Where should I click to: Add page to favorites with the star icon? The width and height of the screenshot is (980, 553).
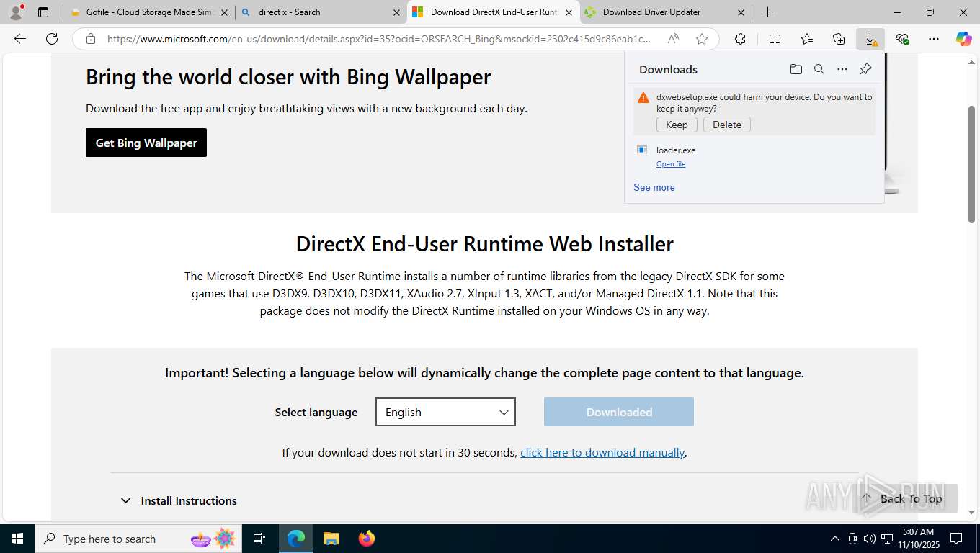pyautogui.click(x=702, y=39)
